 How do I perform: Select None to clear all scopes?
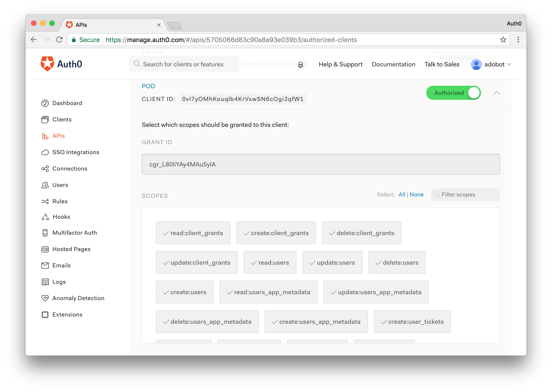click(416, 195)
